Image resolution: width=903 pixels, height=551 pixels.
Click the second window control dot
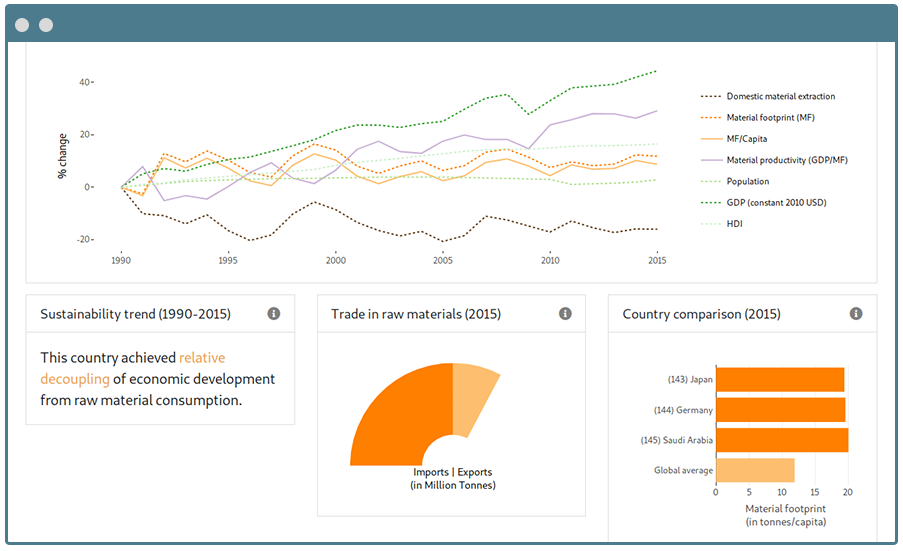(x=46, y=24)
